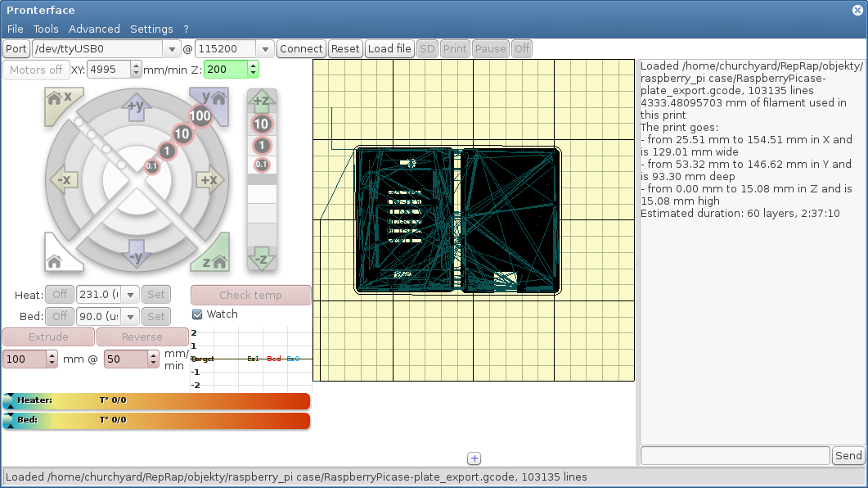The width and height of the screenshot is (868, 488).
Task: Expand the 115200 baud rate dropdown
Action: point(265,49)
